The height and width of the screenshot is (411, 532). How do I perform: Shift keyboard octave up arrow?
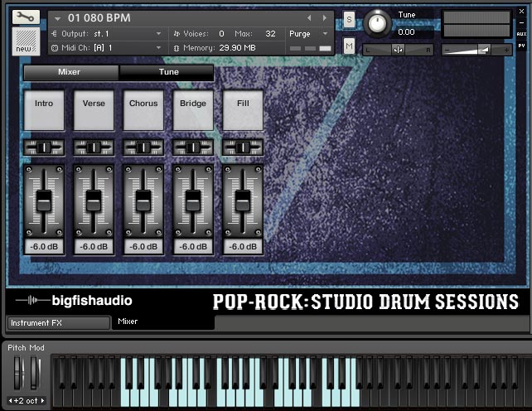click(x=42, y=400)
